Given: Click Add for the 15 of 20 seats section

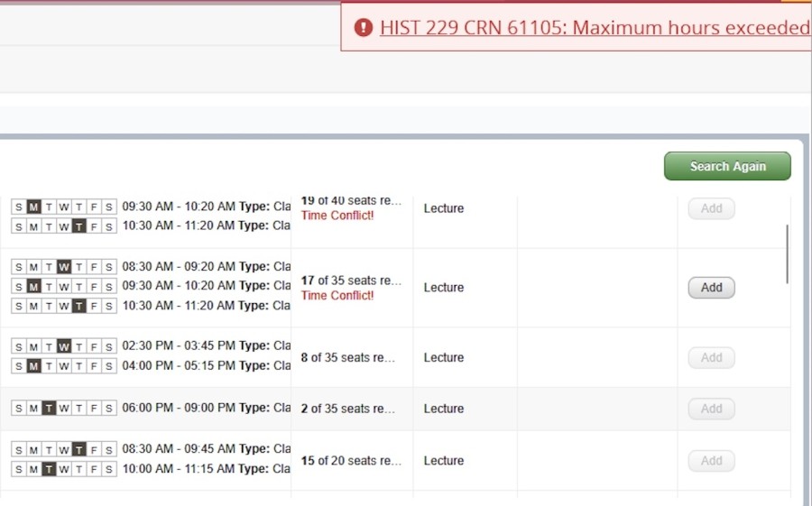Looking at the screenshot, I should [x=711, y=461].
